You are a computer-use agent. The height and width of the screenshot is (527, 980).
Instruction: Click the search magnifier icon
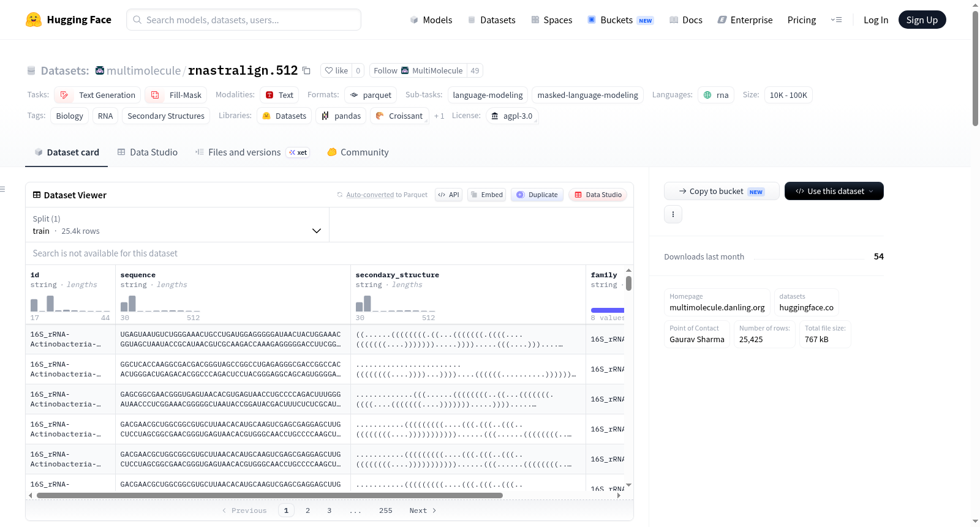pos(137,20)
